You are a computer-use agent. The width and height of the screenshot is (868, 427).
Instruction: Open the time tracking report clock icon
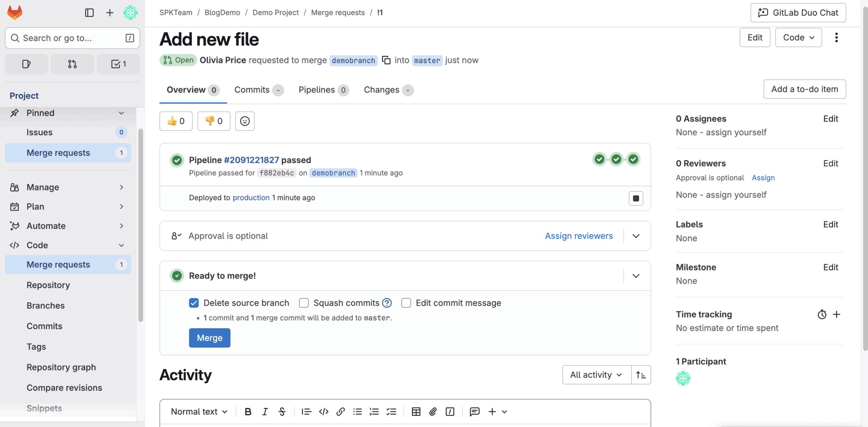tap(822, 314)
